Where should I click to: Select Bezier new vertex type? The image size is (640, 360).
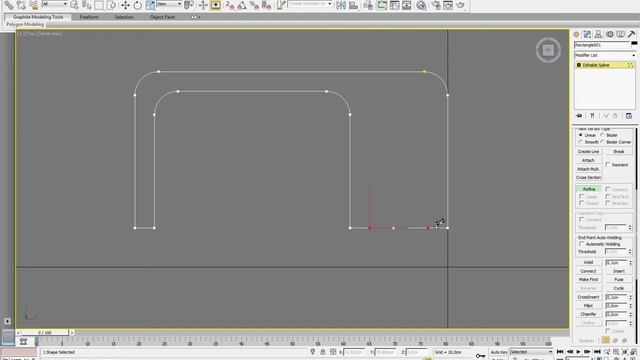pyautogui.click(x=602, y=135)
